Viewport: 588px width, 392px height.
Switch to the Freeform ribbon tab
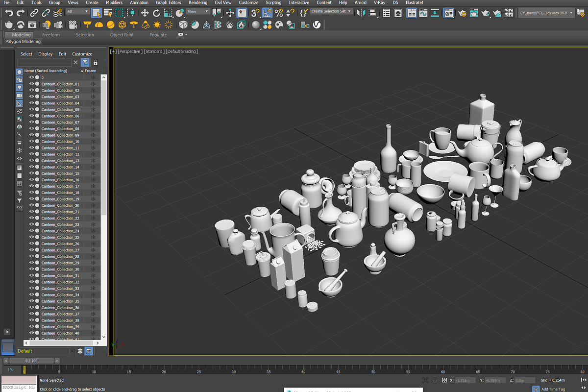coord(51,35)
